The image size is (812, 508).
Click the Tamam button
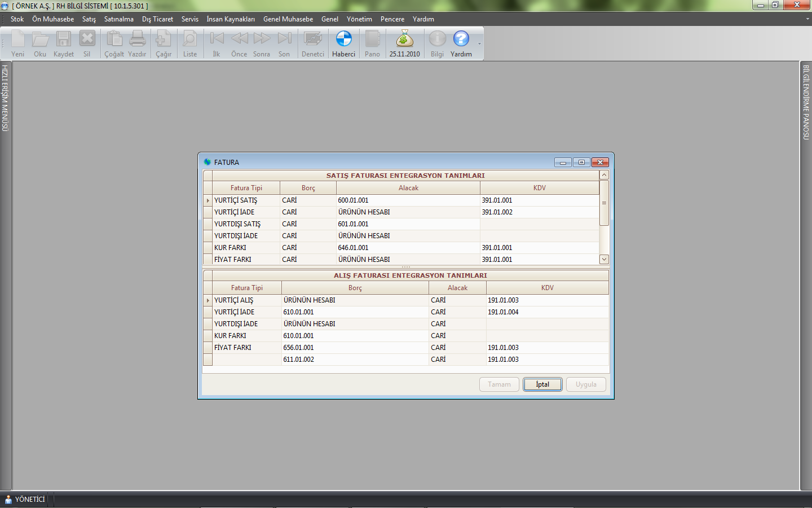[499, 384]
